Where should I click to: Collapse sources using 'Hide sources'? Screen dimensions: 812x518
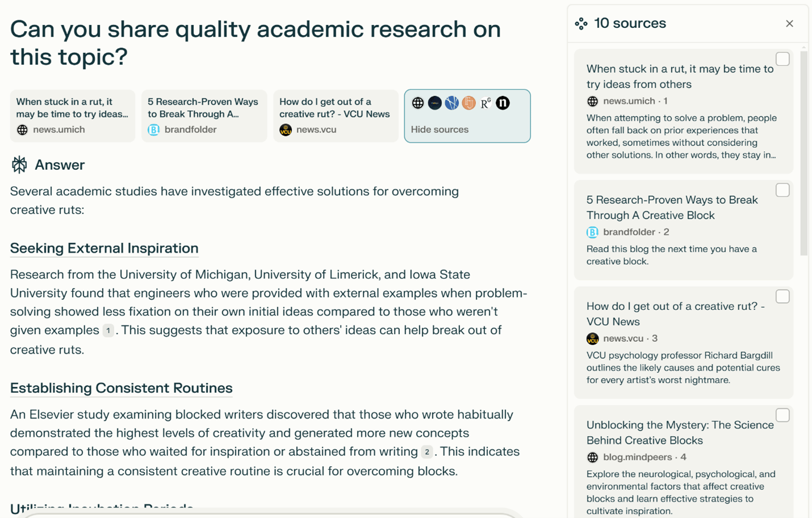(440, 129)
